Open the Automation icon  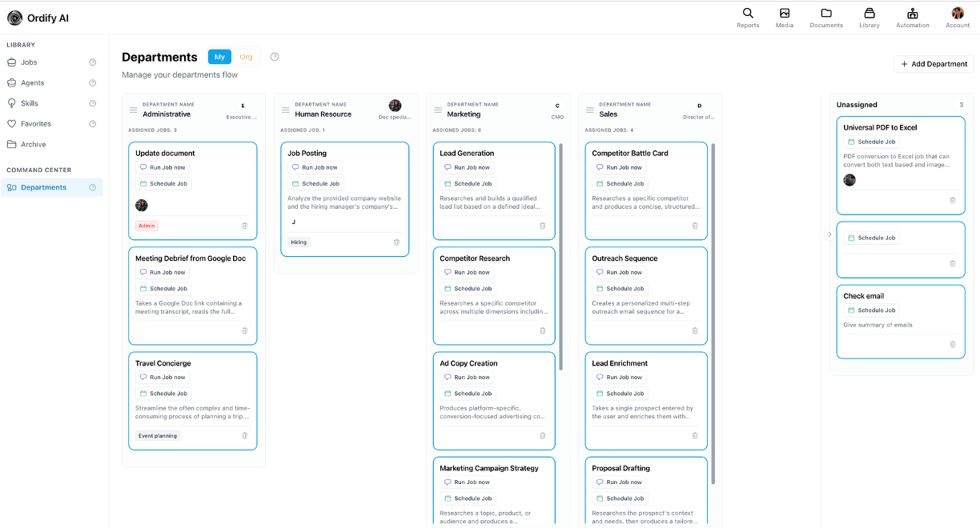pyautogui.click(x=913, y=14)
